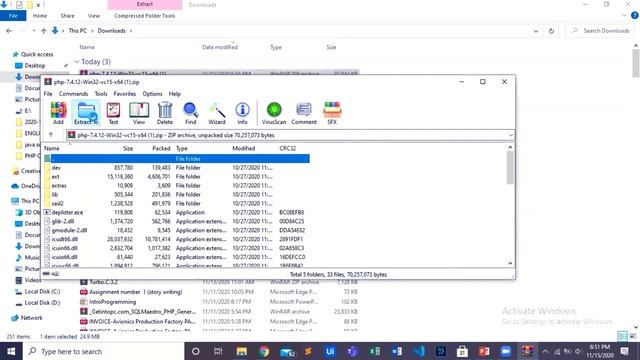
Task: Sort archive list by CRC32 column
Action: [x=288, y=149]
